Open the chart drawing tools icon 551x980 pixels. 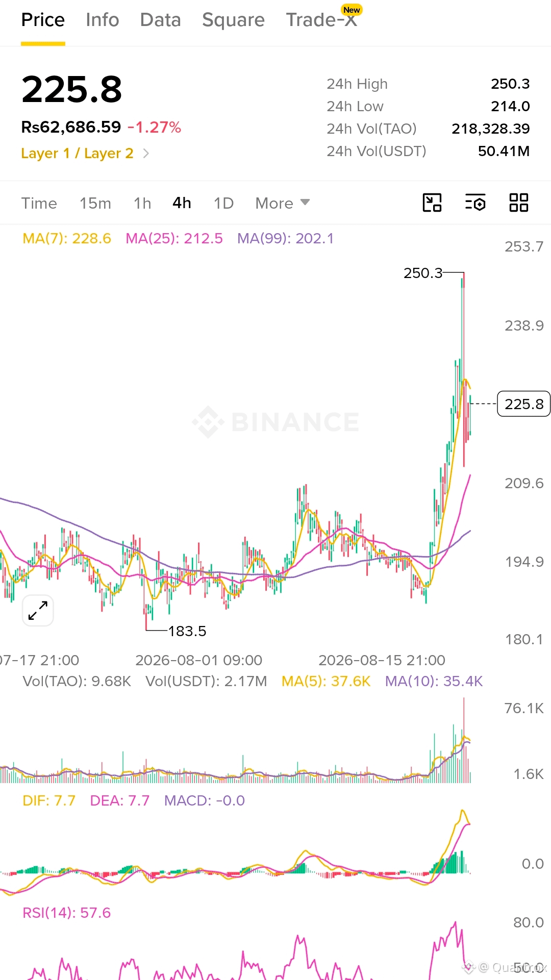(x=432, y=203)
